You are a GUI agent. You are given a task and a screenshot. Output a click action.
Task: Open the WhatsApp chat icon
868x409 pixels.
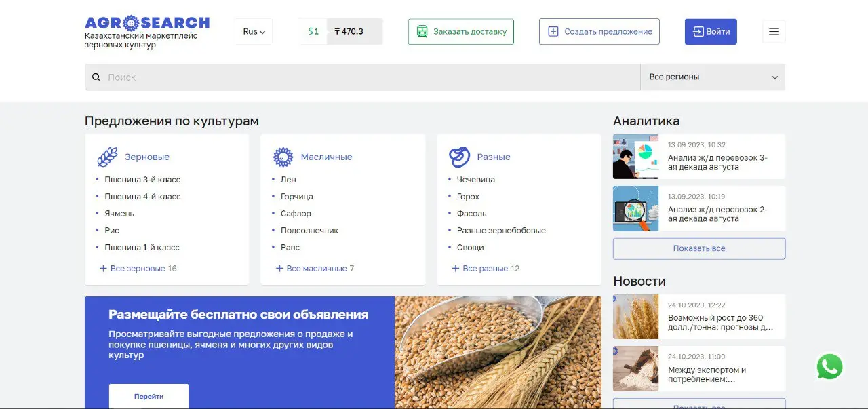click(829, 366)
